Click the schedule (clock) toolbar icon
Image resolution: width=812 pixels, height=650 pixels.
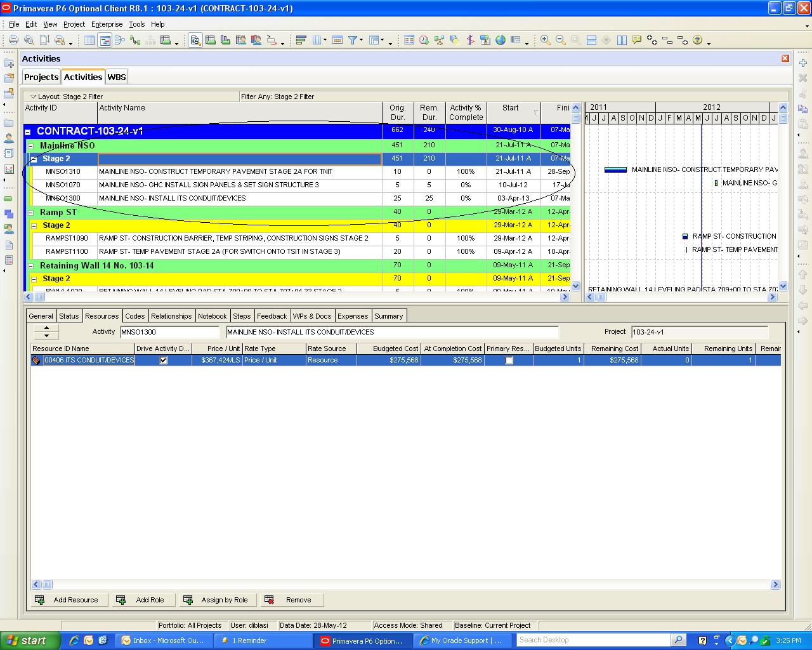424,40
